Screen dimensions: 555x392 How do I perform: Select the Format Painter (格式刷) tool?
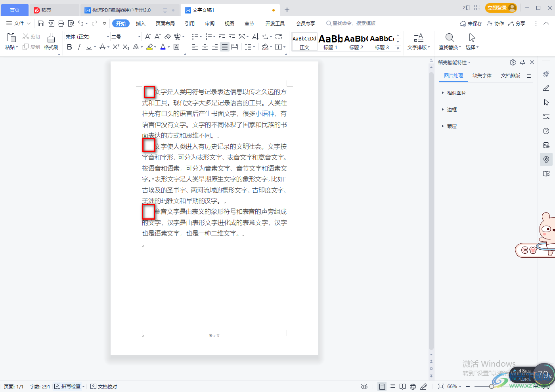click(x=51, y=42)
